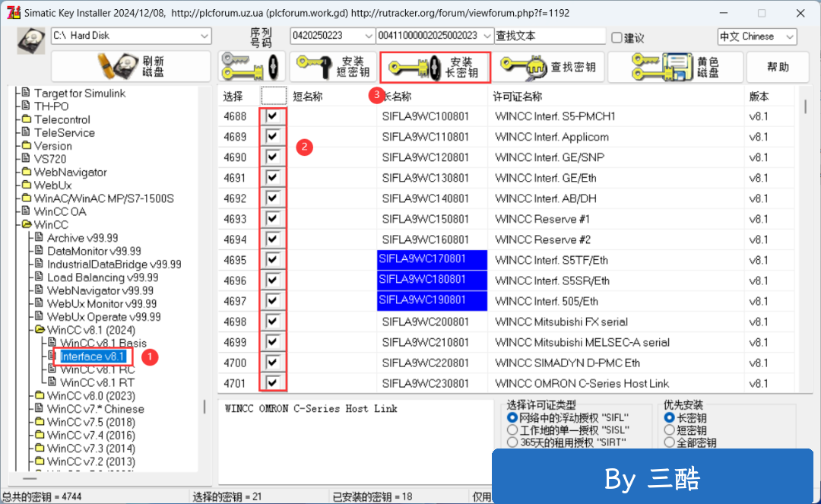
Task: Expand the WinCC v7.5 (2018) folder
Action: coord(40,422)
